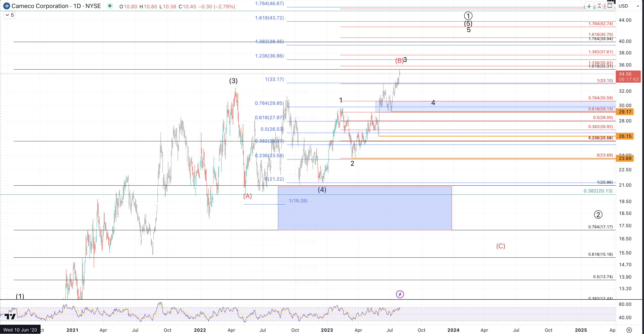
Task: Click the orange 29.17 price line label
Action: tap(625, 112)
